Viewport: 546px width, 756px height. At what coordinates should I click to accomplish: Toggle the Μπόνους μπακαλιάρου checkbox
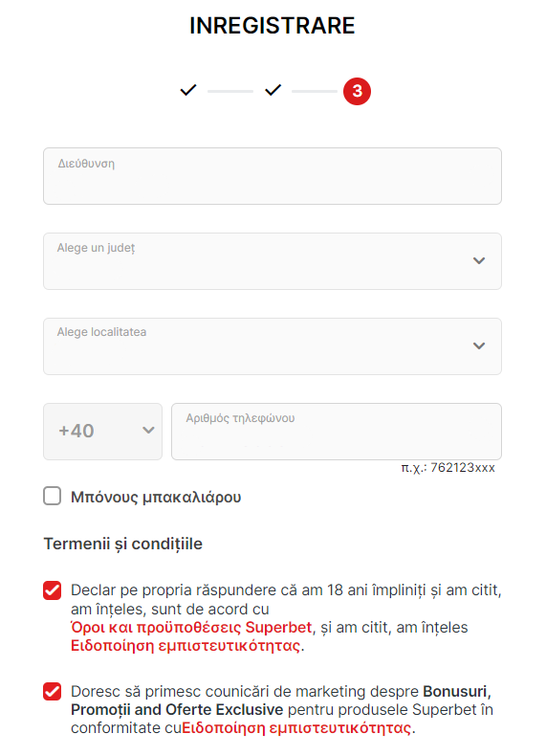[52, 496]
